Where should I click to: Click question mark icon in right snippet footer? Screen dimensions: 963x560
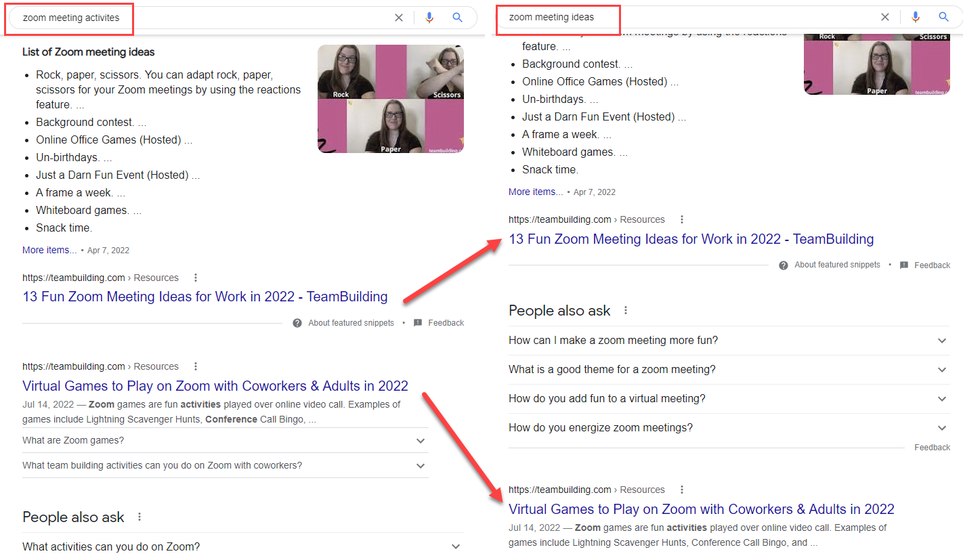pos(784,265)
